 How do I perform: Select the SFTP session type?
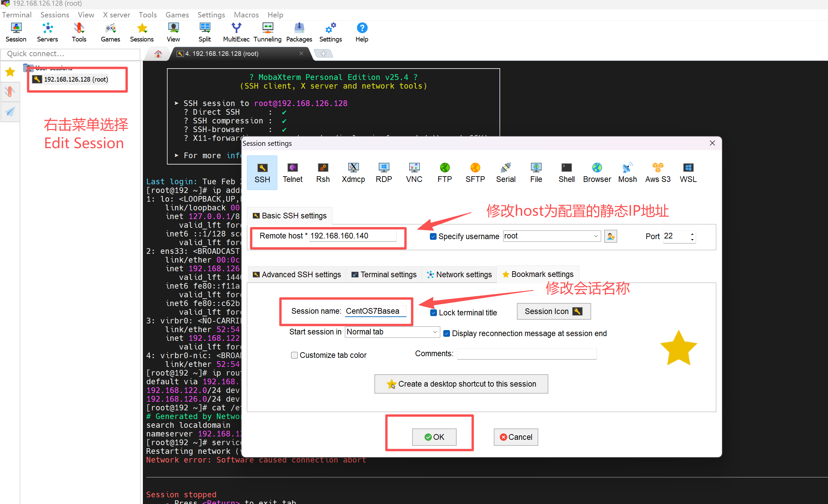point(475,173)
